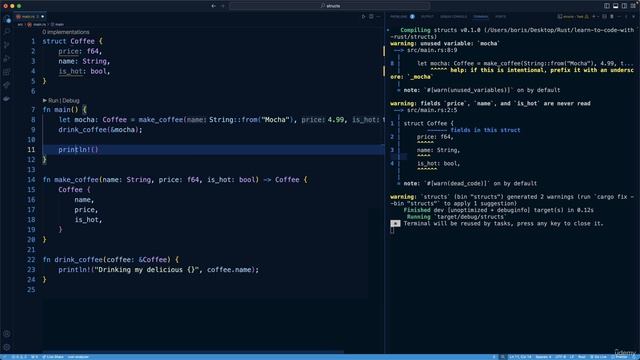The width and height of the screenshot is (640, 360).
Task: Navigate forward with the title bar arrow
Action: pos(223,6)
